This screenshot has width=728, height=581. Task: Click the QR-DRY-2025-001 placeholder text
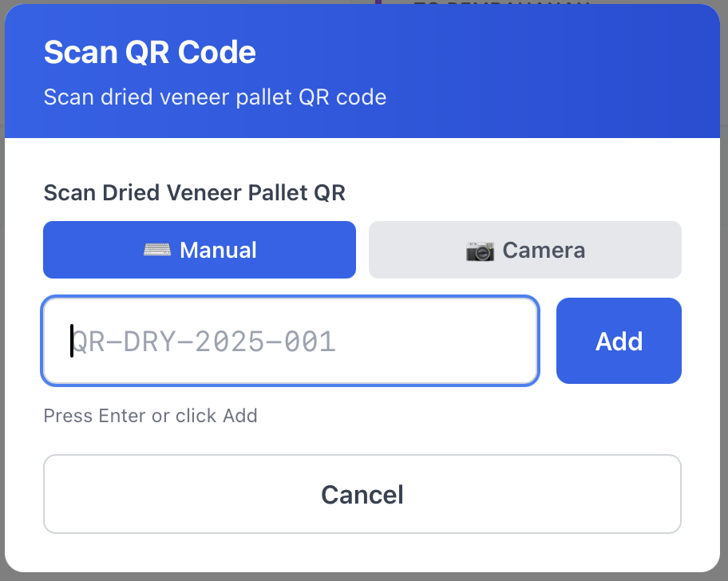click(204, 342)
